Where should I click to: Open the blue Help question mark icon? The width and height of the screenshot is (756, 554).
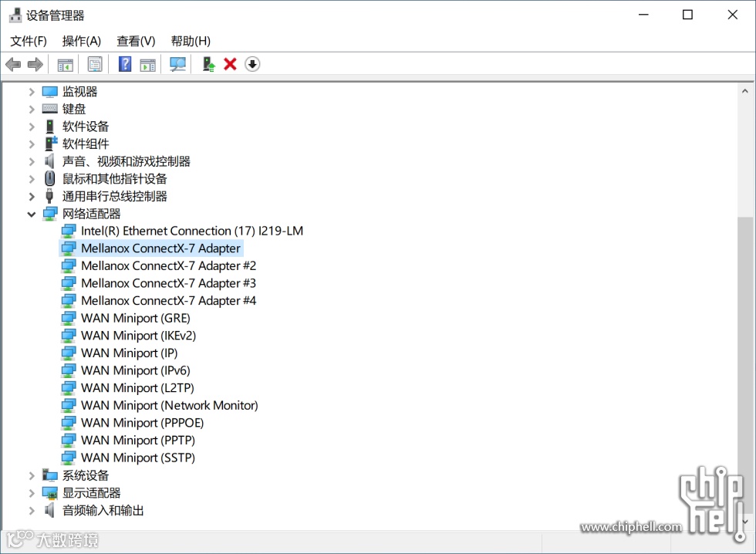click(x=125, y=64)
